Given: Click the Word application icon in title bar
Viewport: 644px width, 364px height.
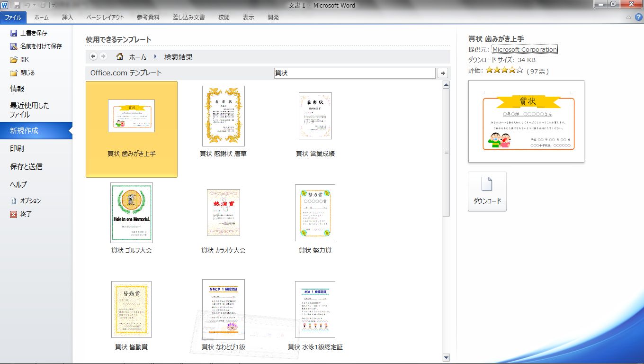Looking at the screenshot, I should (x=5, y=5).
